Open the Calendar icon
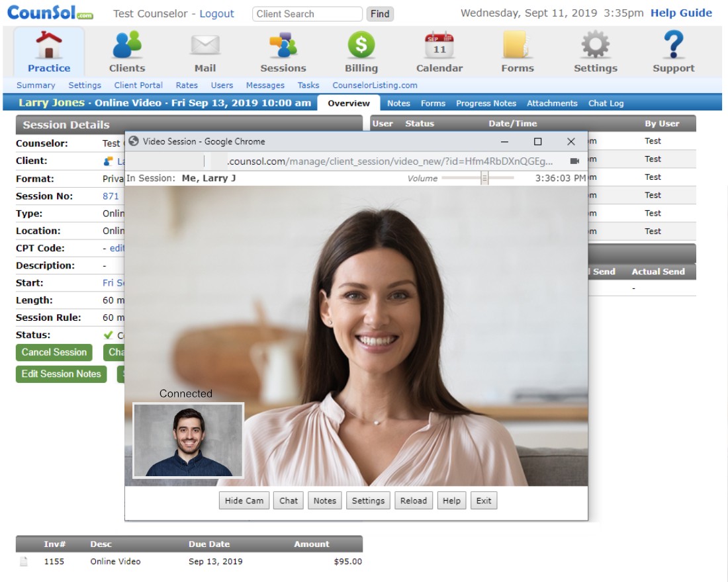The width and height of the screenshot is (728, 582). (x=439, y=45)
